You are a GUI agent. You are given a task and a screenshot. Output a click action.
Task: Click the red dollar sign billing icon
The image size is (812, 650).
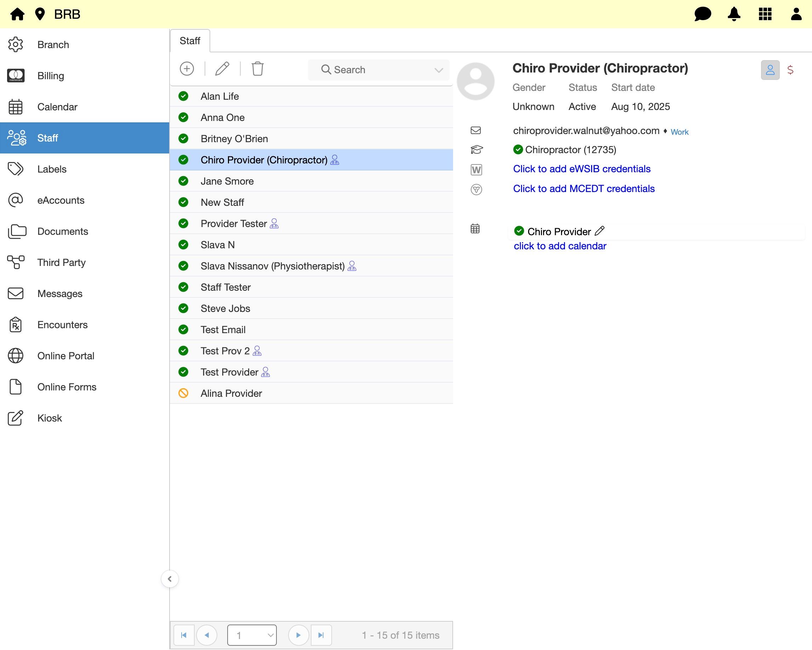(790, 70)
